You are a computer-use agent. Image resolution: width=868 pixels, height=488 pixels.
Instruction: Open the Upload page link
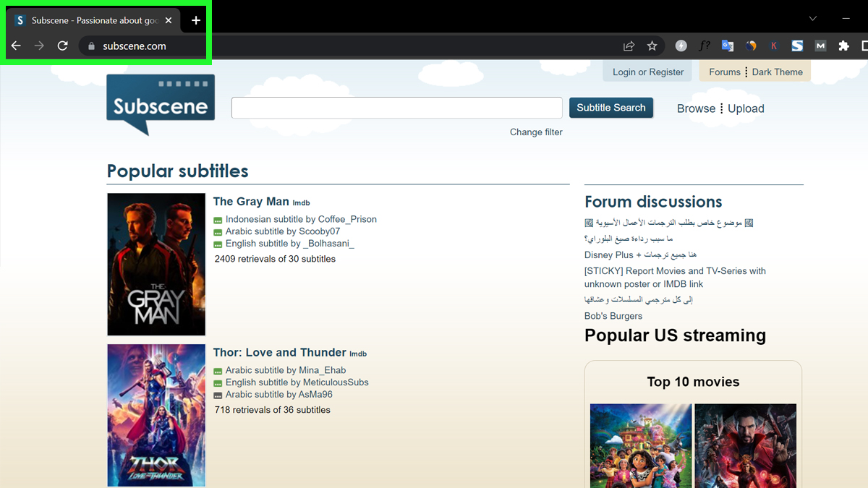746,108
